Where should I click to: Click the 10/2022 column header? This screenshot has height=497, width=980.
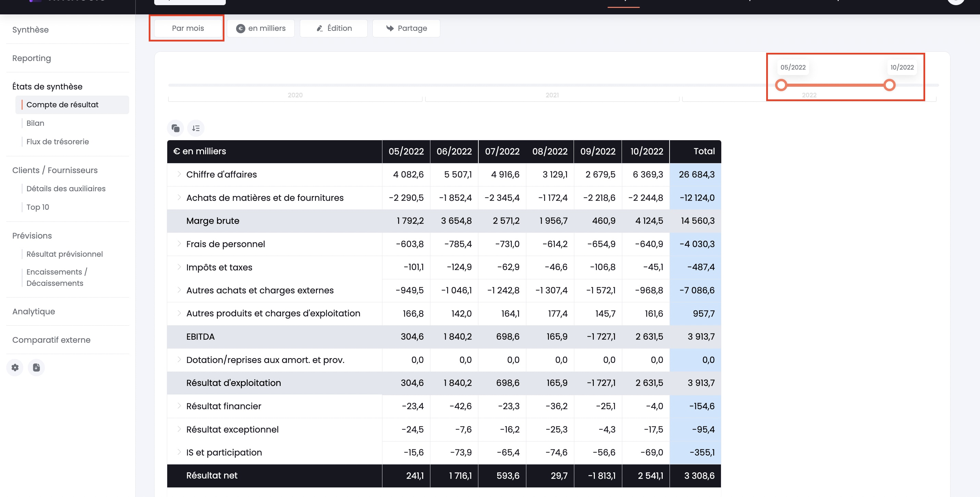click(646, 151)
